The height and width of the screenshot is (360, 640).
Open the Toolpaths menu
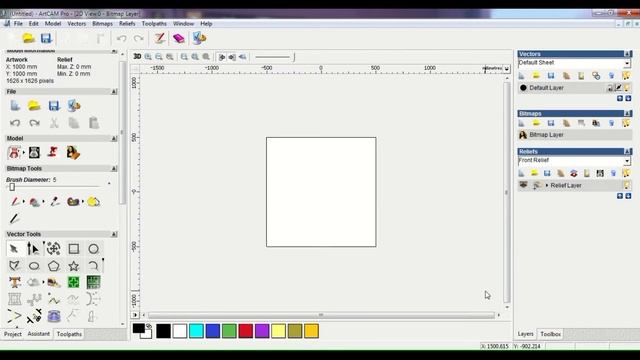[x=154, y=24]
